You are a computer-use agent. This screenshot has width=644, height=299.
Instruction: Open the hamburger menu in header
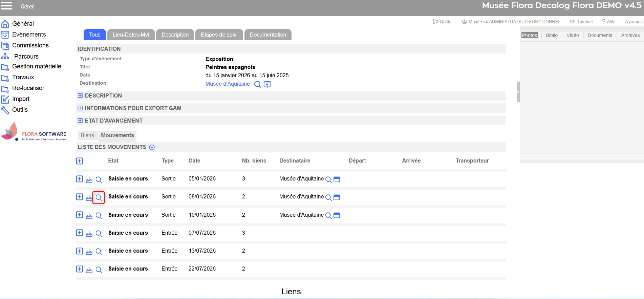(6, 6)
